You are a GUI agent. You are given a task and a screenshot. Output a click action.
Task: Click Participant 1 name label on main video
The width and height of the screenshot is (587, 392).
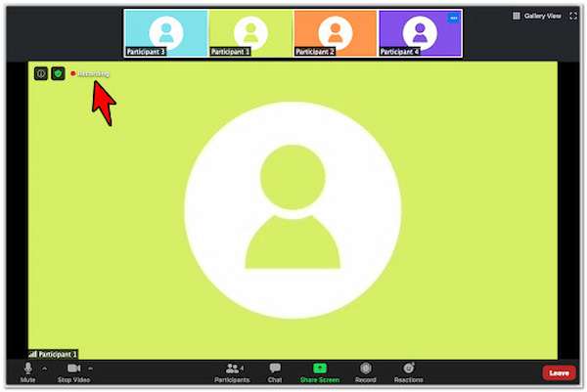pyautogui.click(x=53, y=354)
